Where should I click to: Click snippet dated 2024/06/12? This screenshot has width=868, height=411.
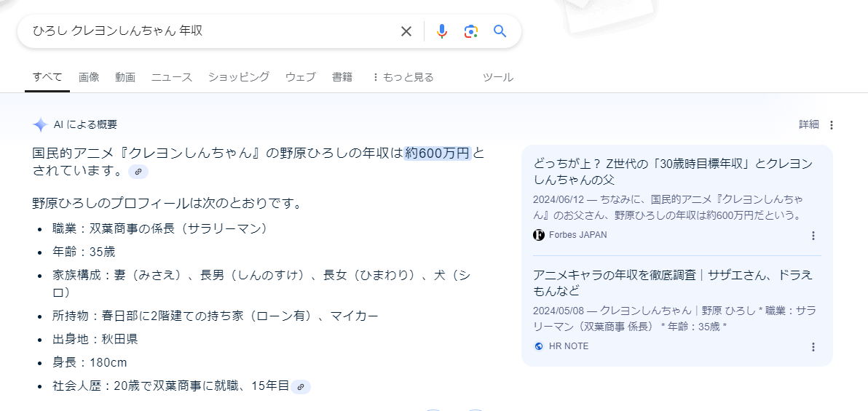[x=668, y=207]
